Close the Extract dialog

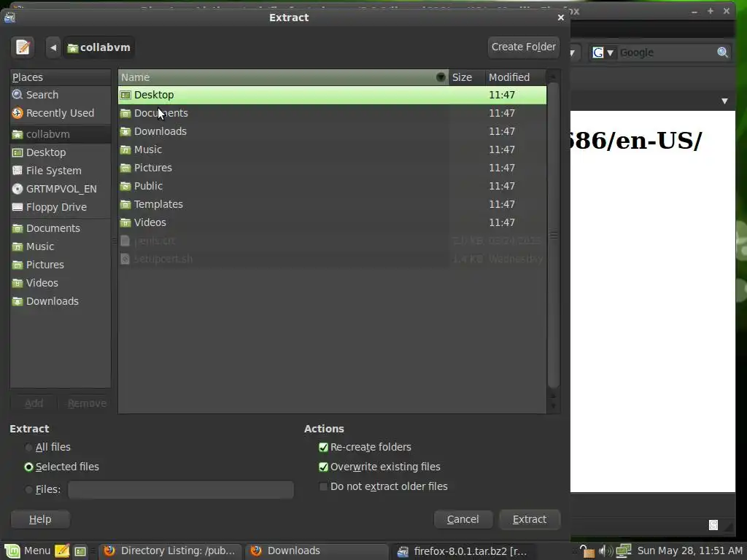[x=561, y=17]
